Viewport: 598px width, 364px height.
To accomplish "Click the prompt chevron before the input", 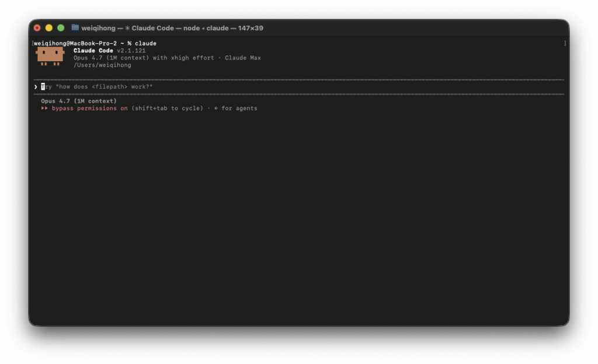I will 36,87.
